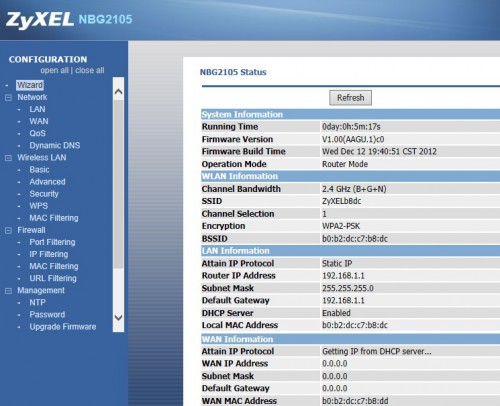Open WPS settings page

(x=39, y=206)
